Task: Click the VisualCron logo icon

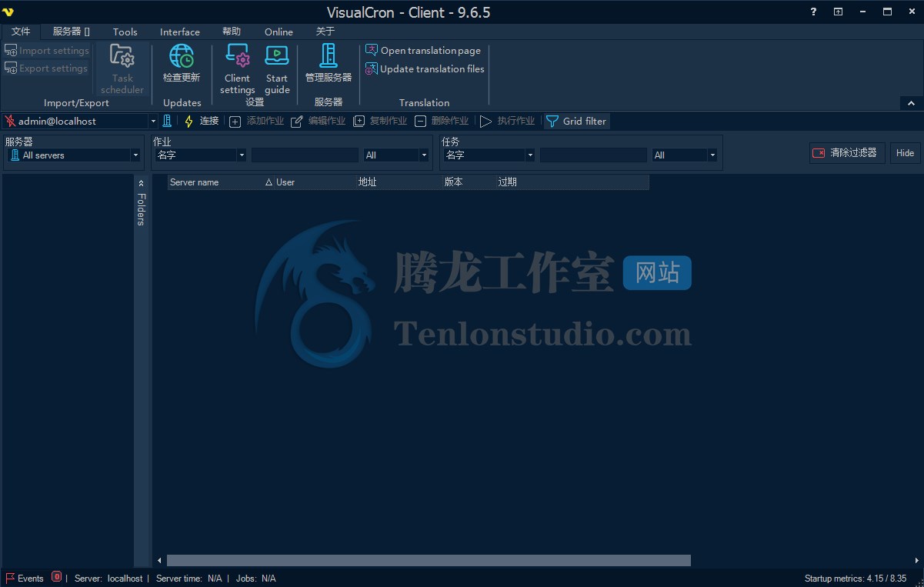Action: click(8, 12)
